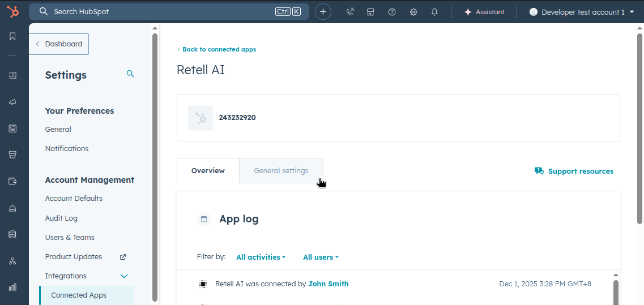This screenshot has height=305, width=644.
Task: Select Connected Apps in sidebar
Action: 87,295
